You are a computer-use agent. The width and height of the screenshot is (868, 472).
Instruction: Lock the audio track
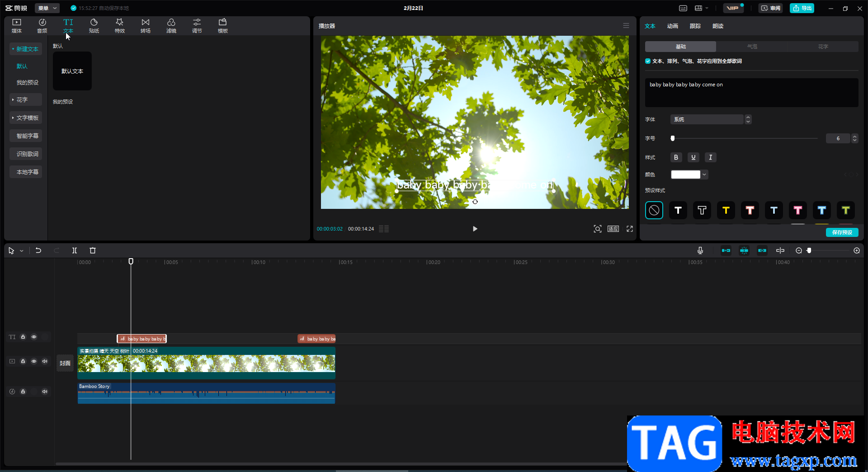pos(23,392)
